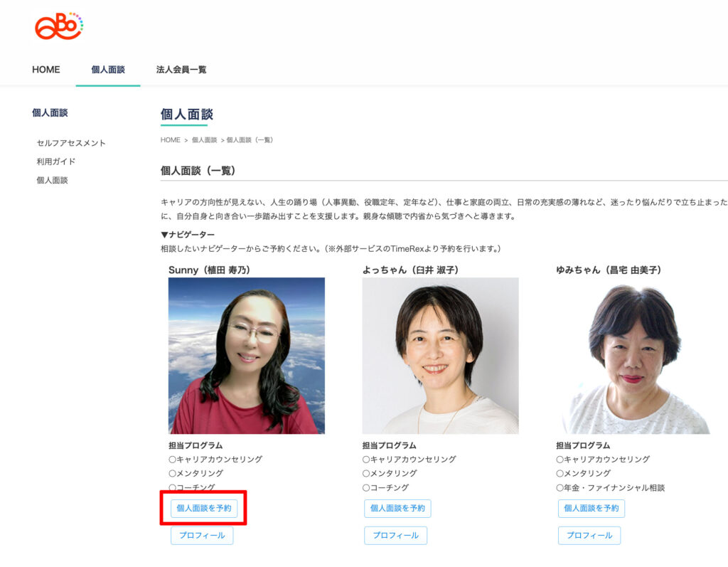Viewport: 728px width, 567px height.
Task: View Sunny's プロフィール button
Action: point(202,536)
